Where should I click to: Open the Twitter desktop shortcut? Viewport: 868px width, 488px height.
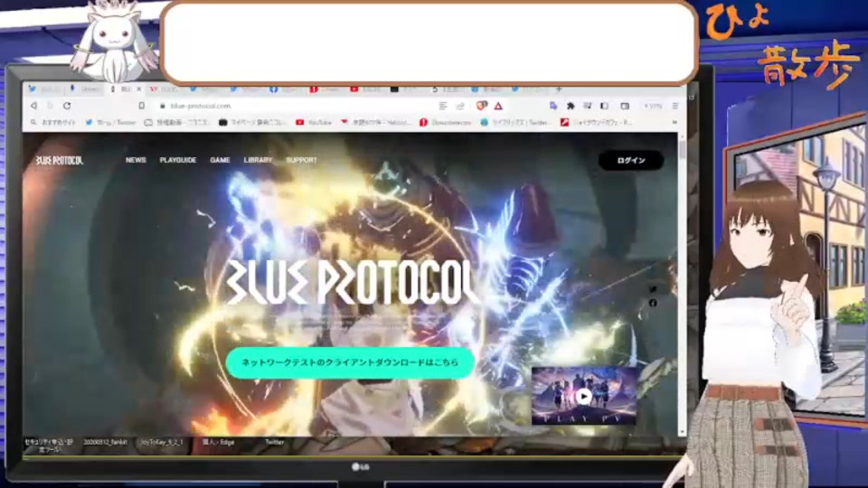point(275,442)
